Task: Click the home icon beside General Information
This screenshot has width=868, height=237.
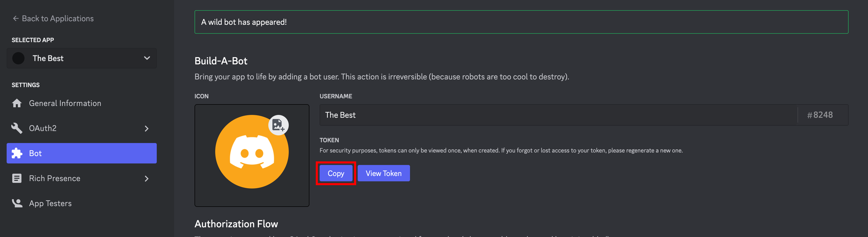Action: (17, 103)
